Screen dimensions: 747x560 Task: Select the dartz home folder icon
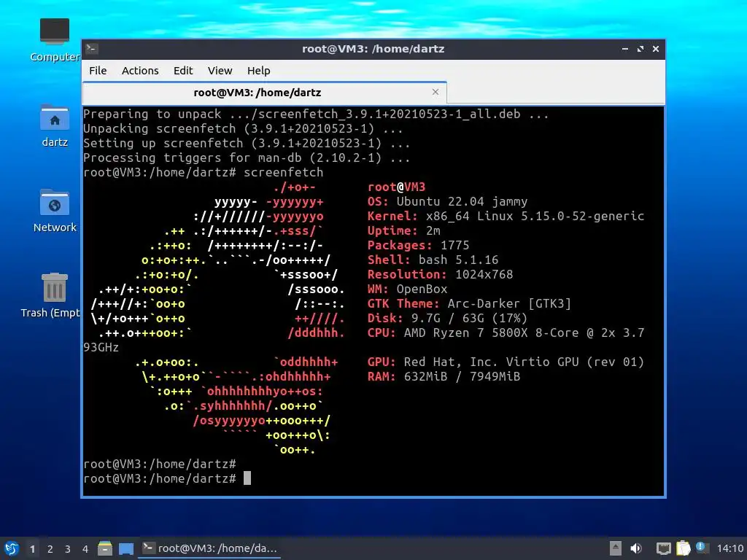pos(54,125)
